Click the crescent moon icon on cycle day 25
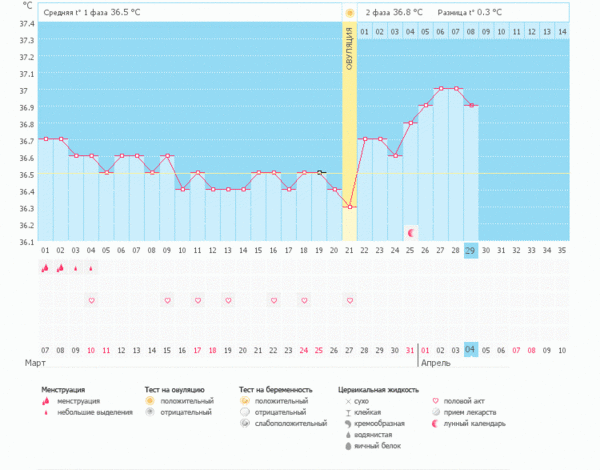Image resolution: width=600 pixels, height=470 pixels. (x=410, y=232)
